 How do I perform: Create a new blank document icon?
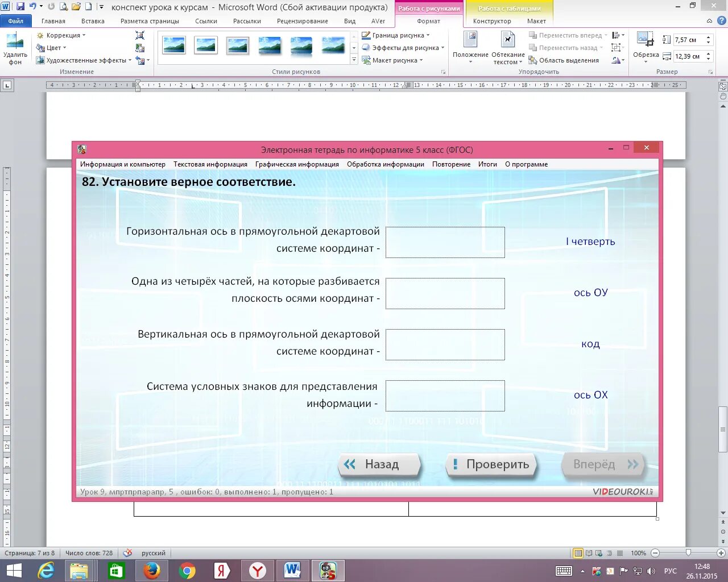tap(88, 7)
